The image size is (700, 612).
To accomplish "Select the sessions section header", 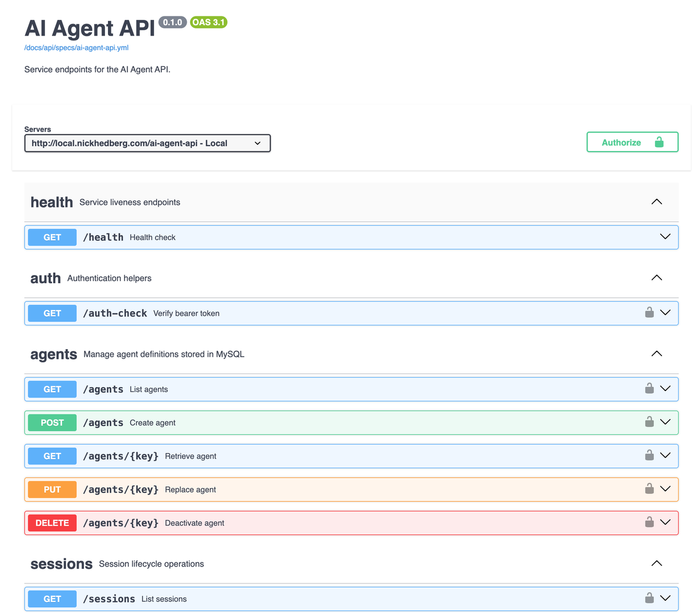I will pos(61,564).
